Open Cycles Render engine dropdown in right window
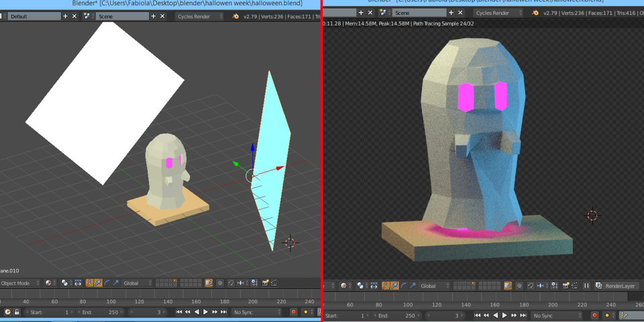This screenshot has width=644, height=322. (498, 13)
